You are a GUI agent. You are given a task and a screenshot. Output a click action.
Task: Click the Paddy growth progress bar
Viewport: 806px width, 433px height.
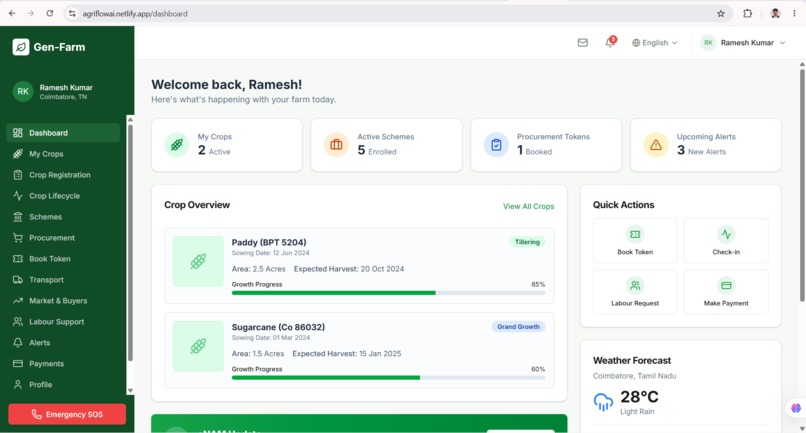point(388,293)
